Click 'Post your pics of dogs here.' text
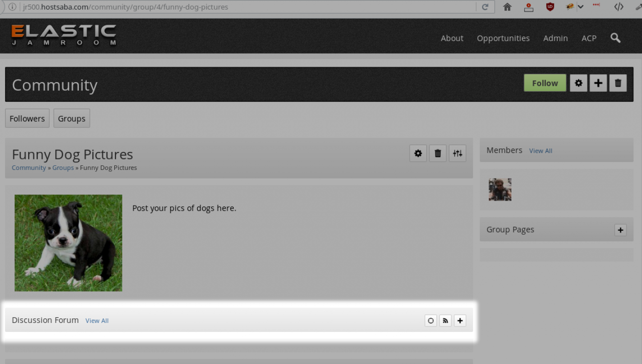The width and height of the screenshot is (642, 364). coord(184,208)
